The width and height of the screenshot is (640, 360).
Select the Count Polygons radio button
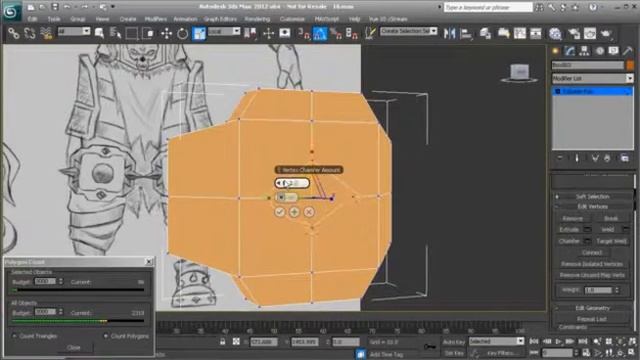pos(106,336)
